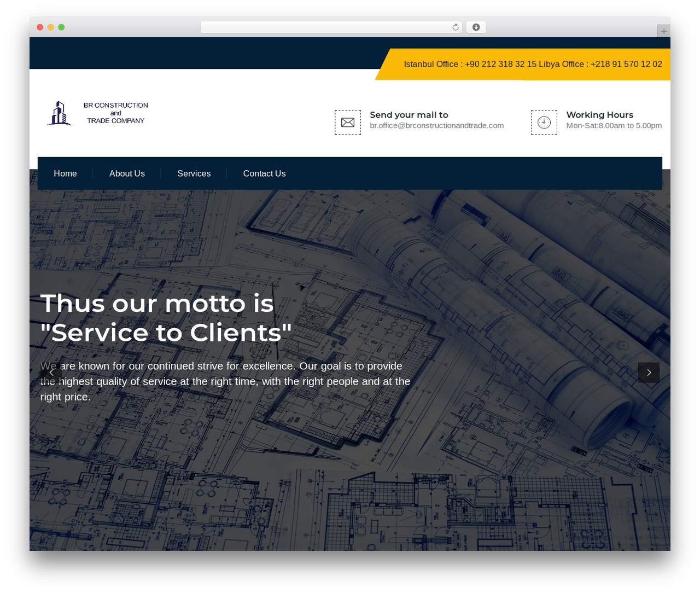Click the BR CONSTRUCTION and TRADE COMPANY text
The height and width of the screenshot is (593, 700).
point(116,113)
